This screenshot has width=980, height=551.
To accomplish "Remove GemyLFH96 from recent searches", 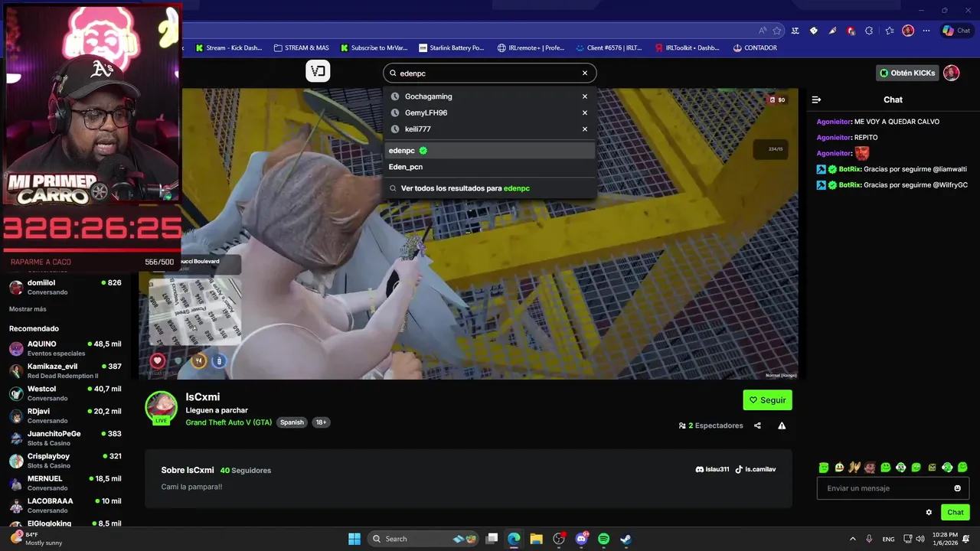I will pos(585,112).
